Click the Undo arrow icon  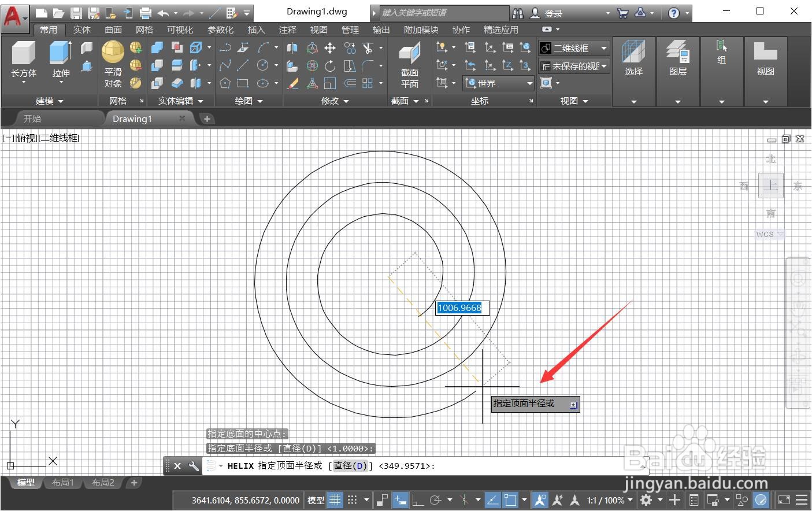[x=163, y=13]
